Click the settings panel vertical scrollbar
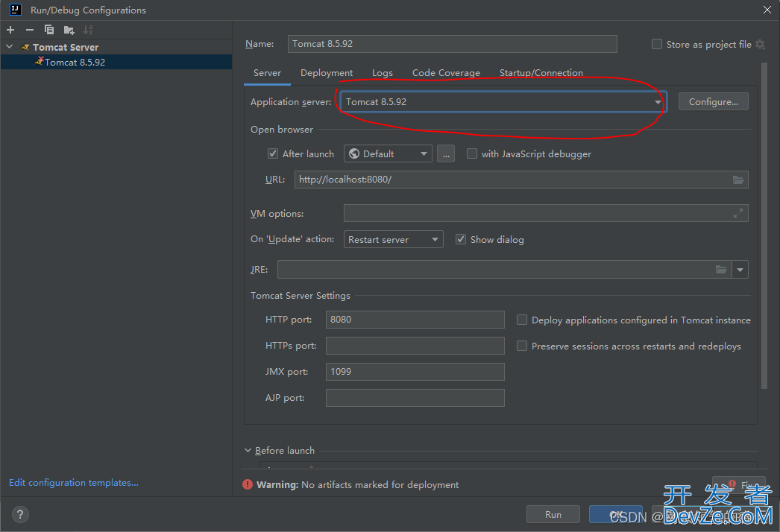The height and width of the screenshot is (532, 780). (x=764, y=227)
